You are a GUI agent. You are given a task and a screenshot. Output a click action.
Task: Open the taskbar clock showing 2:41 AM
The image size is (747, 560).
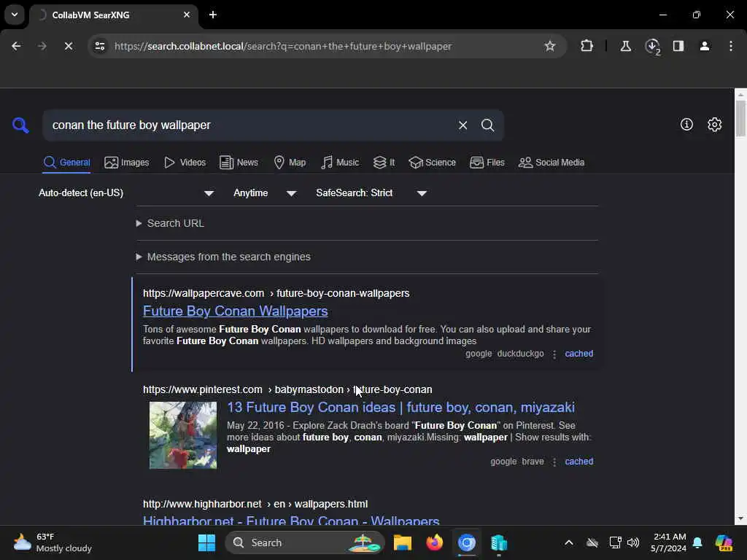pos(669,542)
